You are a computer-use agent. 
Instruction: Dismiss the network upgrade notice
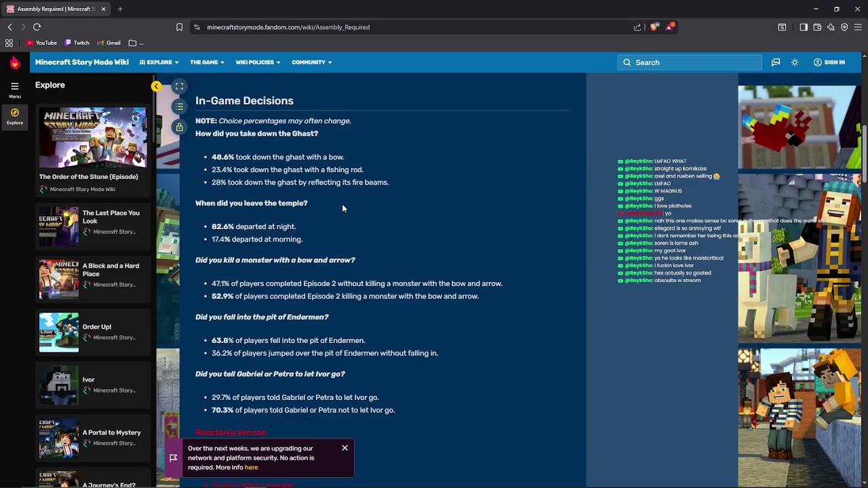click(x=344, y=448)
